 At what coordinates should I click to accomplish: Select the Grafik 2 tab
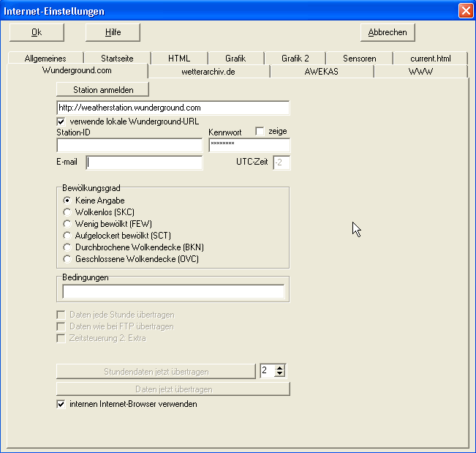pos(295,59)
